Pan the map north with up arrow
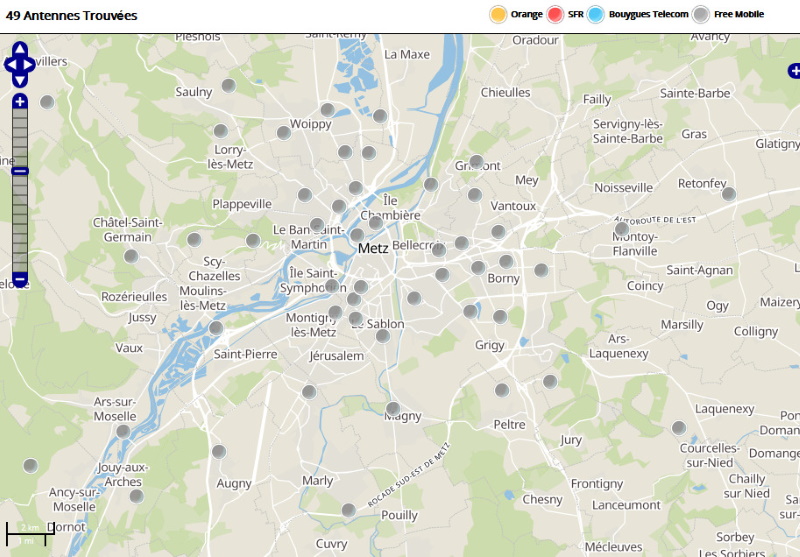 (19, 49)
